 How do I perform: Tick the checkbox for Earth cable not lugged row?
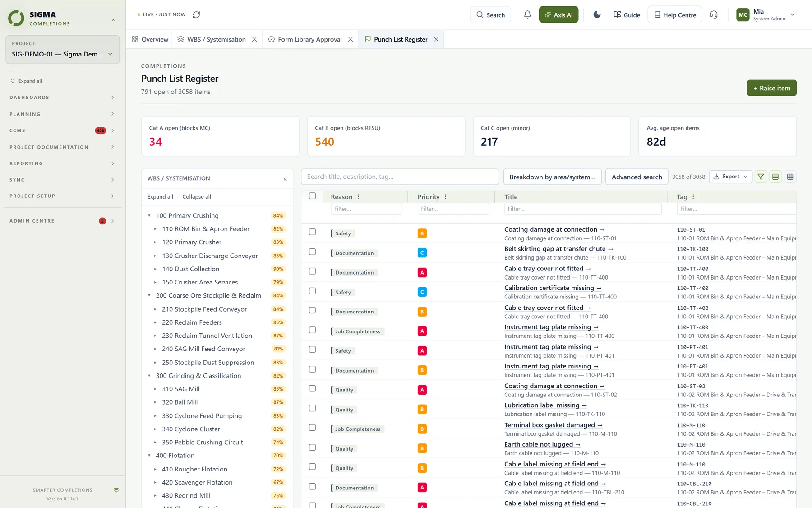click(312, 447)
